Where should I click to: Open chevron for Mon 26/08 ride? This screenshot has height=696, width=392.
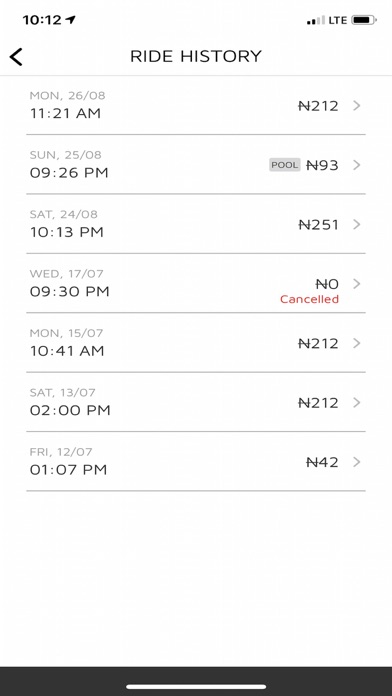[x=356, y=106]
